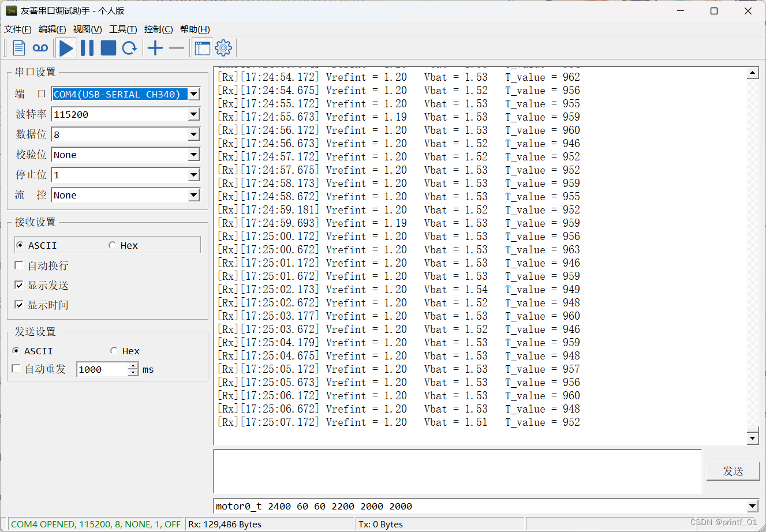
Task: Expand the baud rate 115200 dropdown
Action: coord(194,114)
